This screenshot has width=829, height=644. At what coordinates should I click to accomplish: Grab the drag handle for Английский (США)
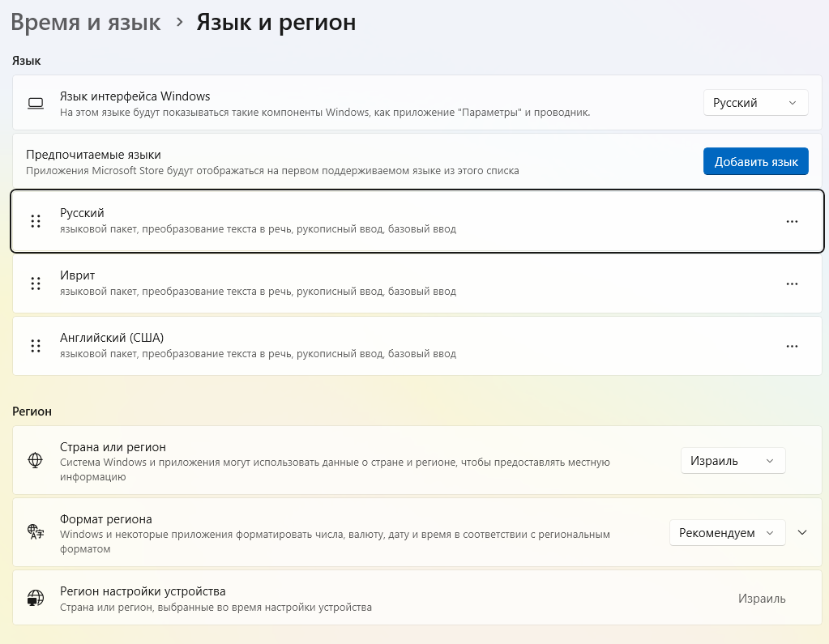point(36,346)
